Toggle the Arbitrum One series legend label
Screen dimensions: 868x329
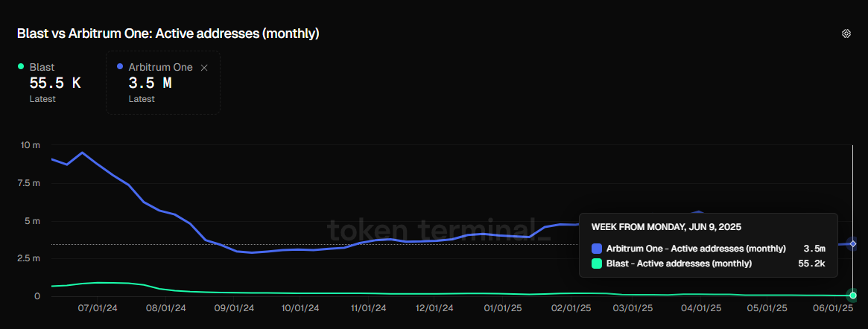click(x=160, y=67)
